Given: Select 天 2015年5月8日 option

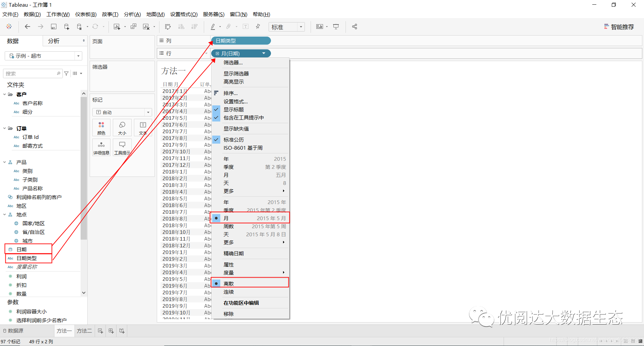Looking at the screenshot, I should (x=250, y=234).
